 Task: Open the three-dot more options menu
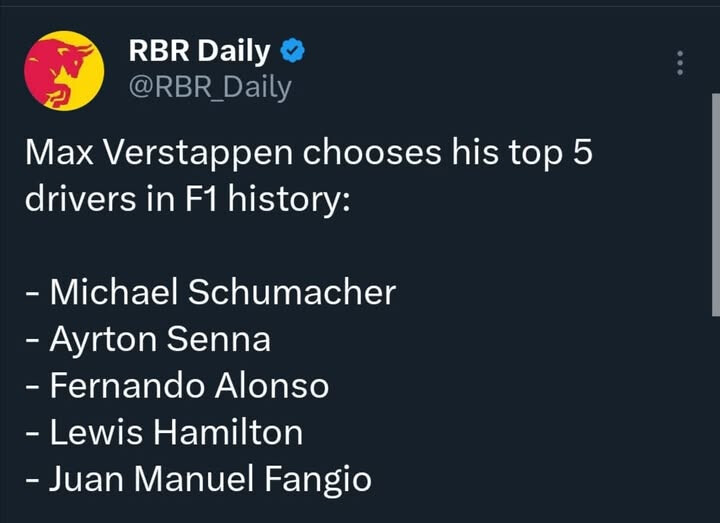coord(680,63)
